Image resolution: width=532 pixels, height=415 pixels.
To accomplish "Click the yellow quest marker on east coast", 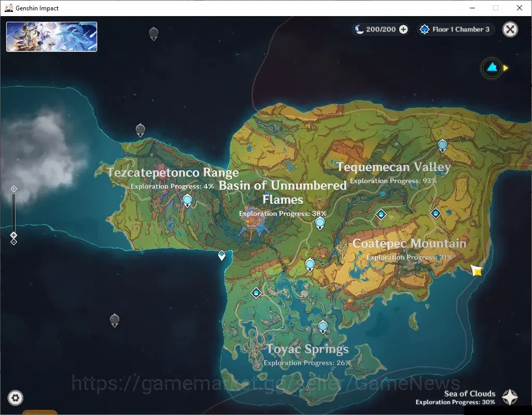I will pos(477,271).
